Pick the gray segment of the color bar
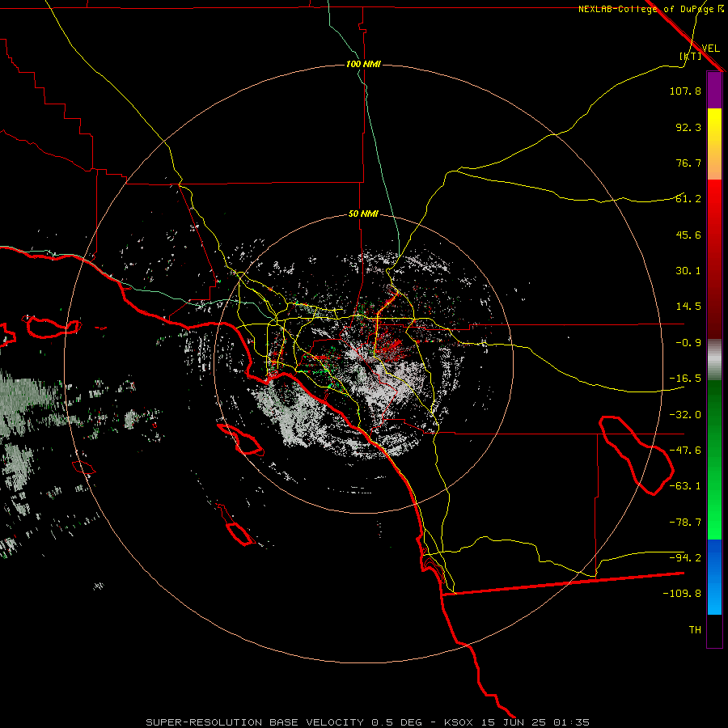Image resolution: width=728 pixels, height=728 pixels. 714,360
